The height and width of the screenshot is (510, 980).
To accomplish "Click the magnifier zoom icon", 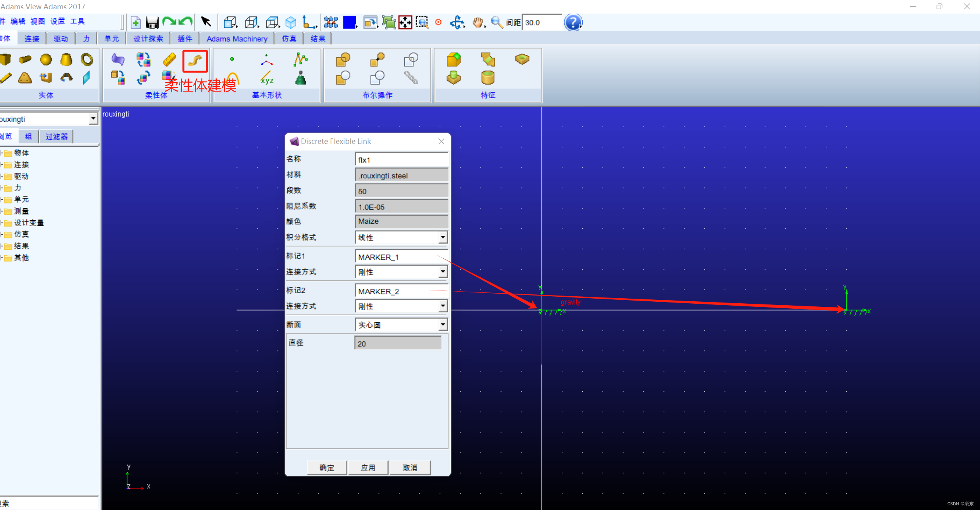I will [x=496, y=22].
